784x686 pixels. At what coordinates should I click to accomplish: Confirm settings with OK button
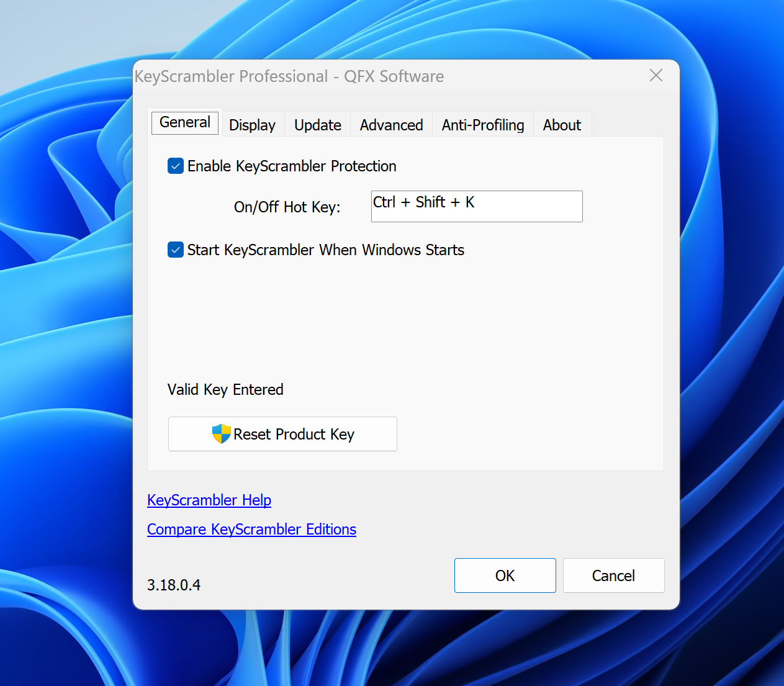click(505, 575)
